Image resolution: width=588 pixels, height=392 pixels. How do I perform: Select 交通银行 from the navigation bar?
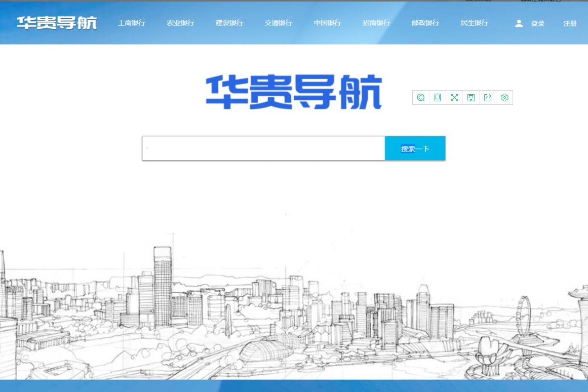278,23
